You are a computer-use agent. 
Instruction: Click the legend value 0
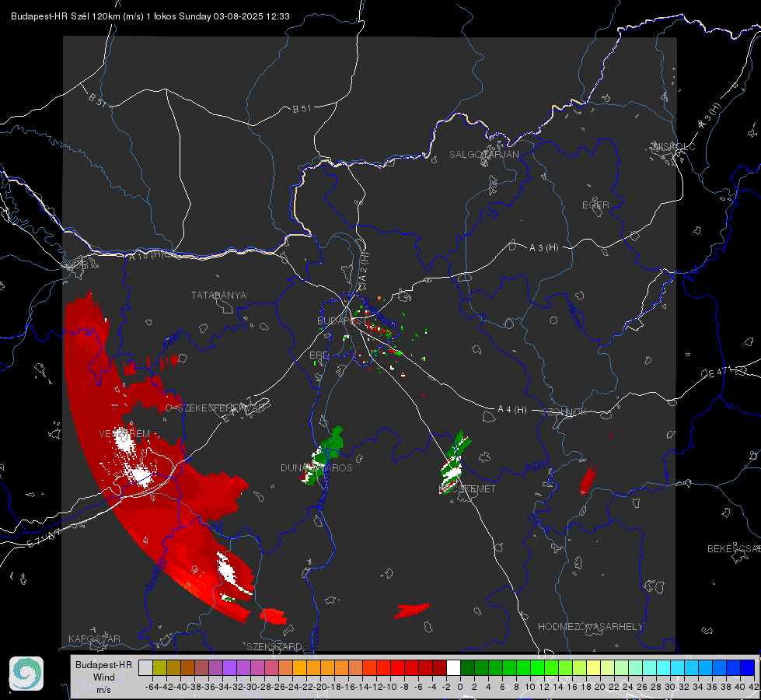[459, 687]
